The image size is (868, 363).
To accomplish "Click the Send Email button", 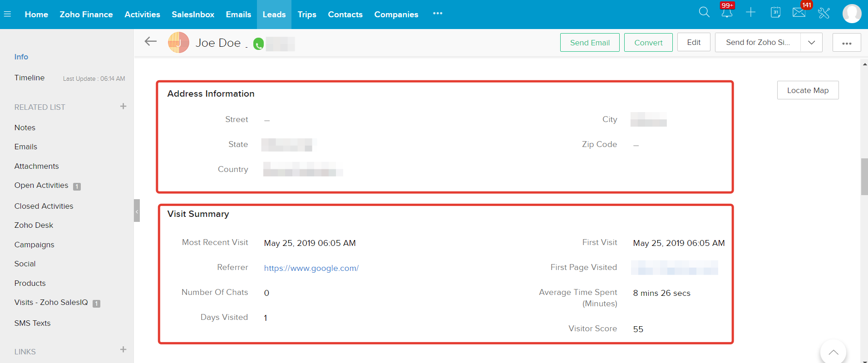I will point(590,43).
